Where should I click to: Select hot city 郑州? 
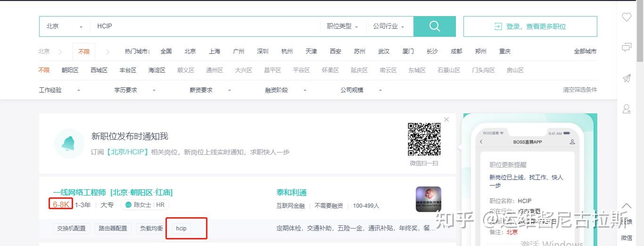coord(480,51)
